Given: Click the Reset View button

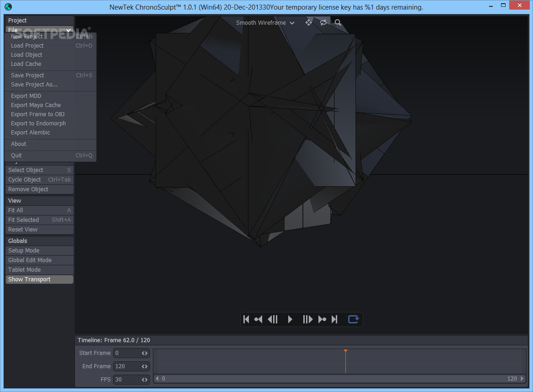Looking at the screenshot, I should coord(39,230).
